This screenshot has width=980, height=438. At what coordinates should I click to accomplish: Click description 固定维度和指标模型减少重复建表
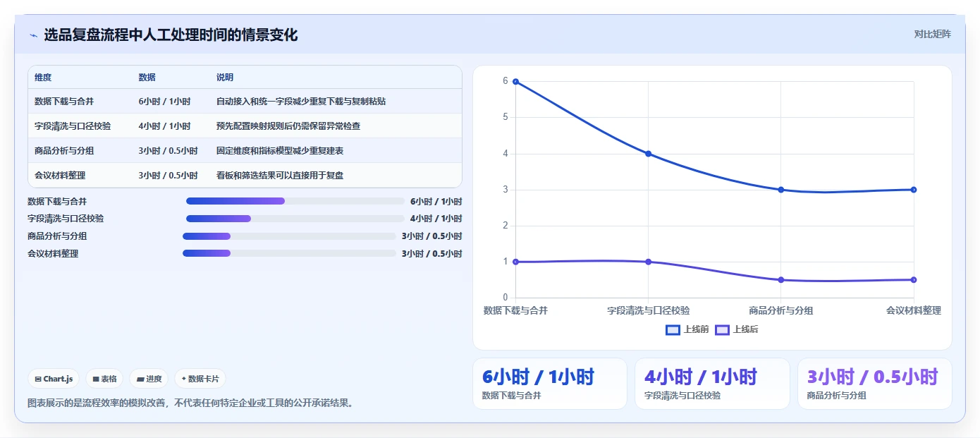(280, 151)
